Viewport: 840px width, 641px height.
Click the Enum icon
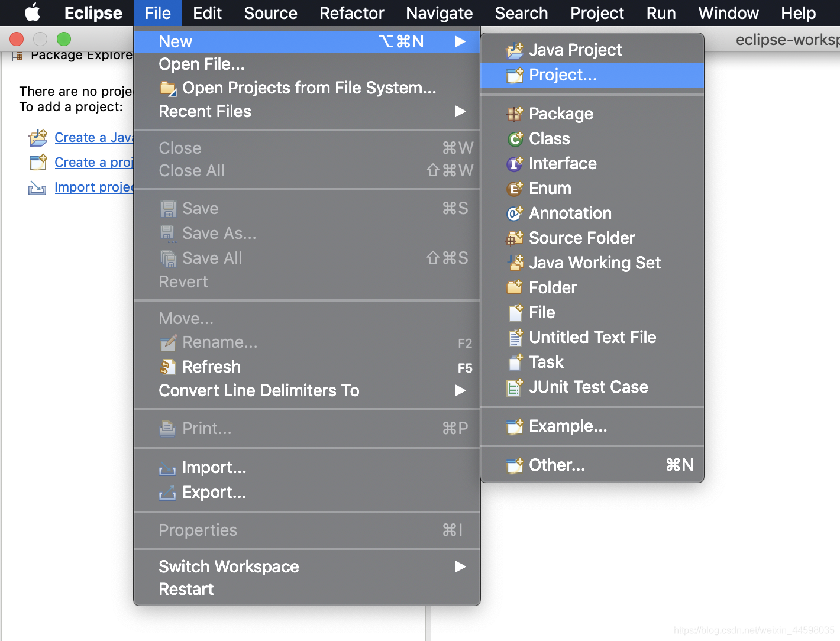pyautogui.click(x=515, y=189)
